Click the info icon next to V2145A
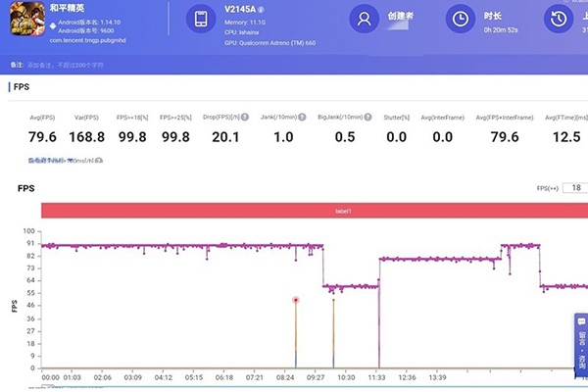Screen dimensions: 588x392 262,10
